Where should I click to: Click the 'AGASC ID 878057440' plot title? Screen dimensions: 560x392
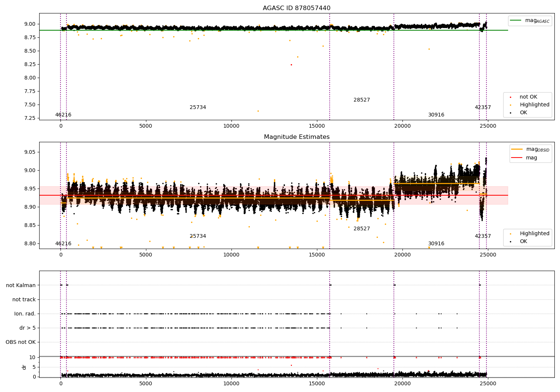tap(296, 8)
